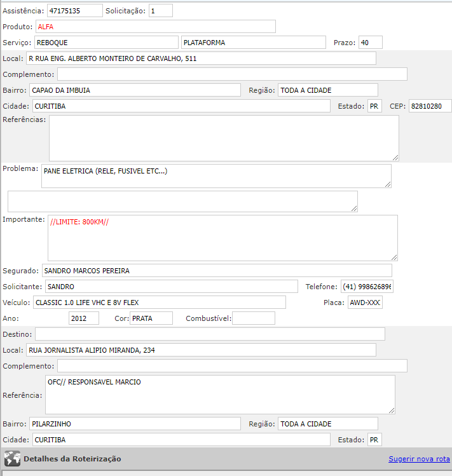Screen dimensions: 452x476
Task: Focus the Importante notes text area
Action: (x=223, y=238)
